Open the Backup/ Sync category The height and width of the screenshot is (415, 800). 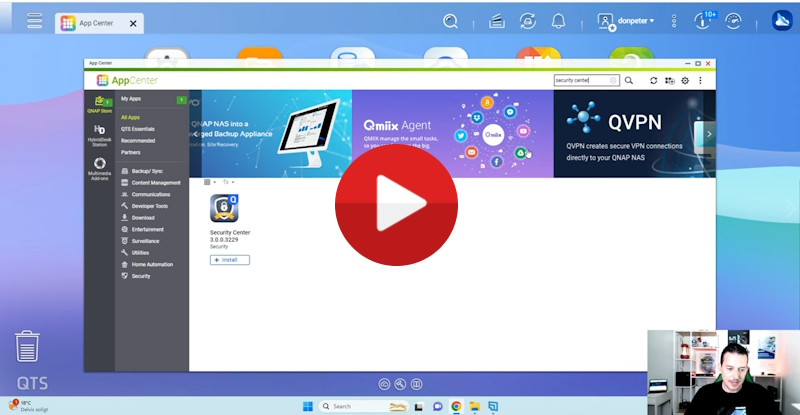pyautogui.click(x=142, y=171)
